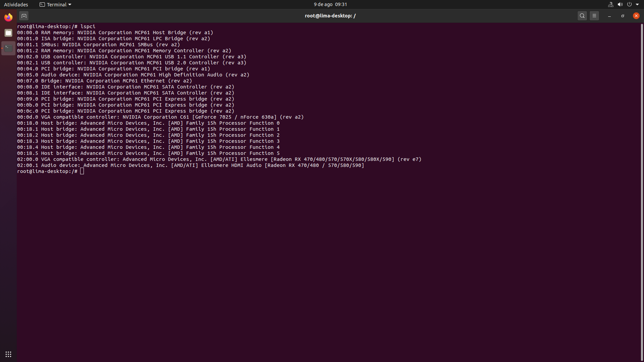Show all applications grid

coord(8,354)
